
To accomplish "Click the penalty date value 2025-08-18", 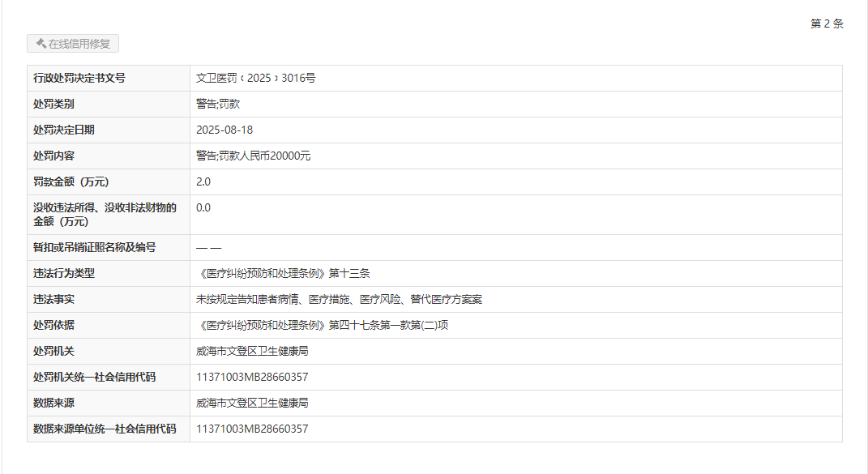I will click(x=219, y=130).
